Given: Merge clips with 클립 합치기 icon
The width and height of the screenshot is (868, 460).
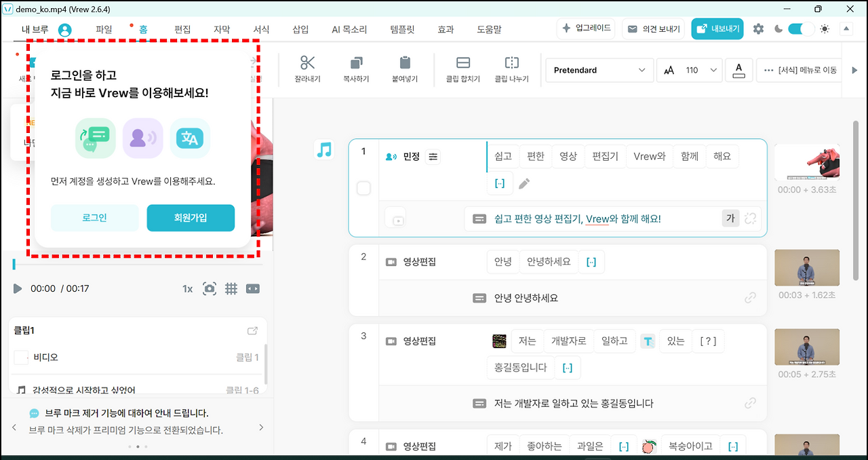Looking at the screenshot, I should click(x=463, y=62).
